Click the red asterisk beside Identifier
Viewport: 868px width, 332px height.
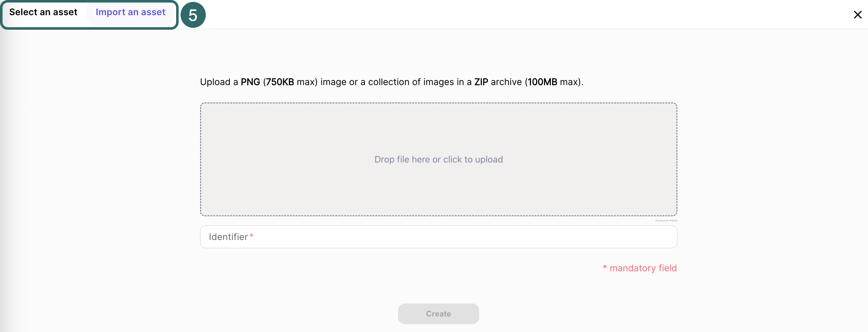[x=251, y=236]
